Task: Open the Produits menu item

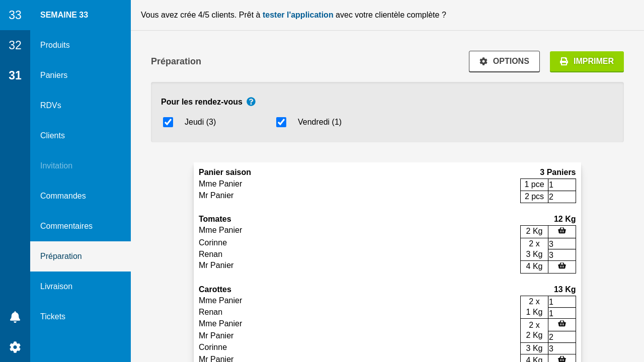Action: [55, 45]
